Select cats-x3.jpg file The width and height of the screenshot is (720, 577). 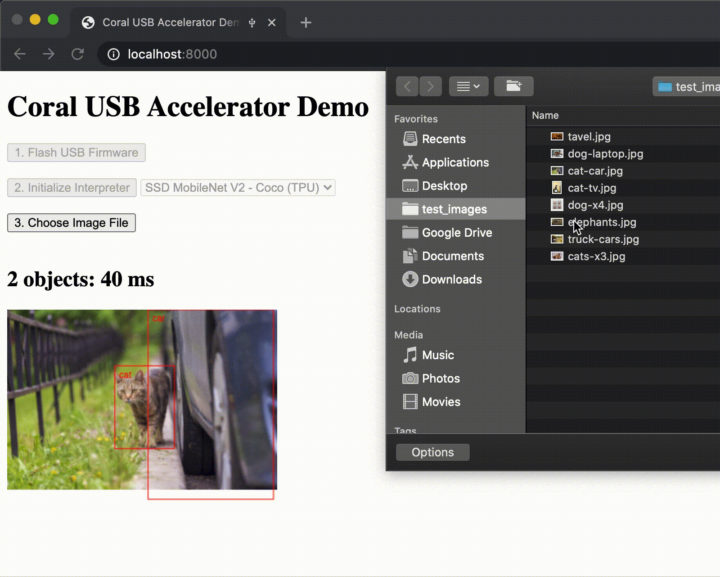pos(623,256)
